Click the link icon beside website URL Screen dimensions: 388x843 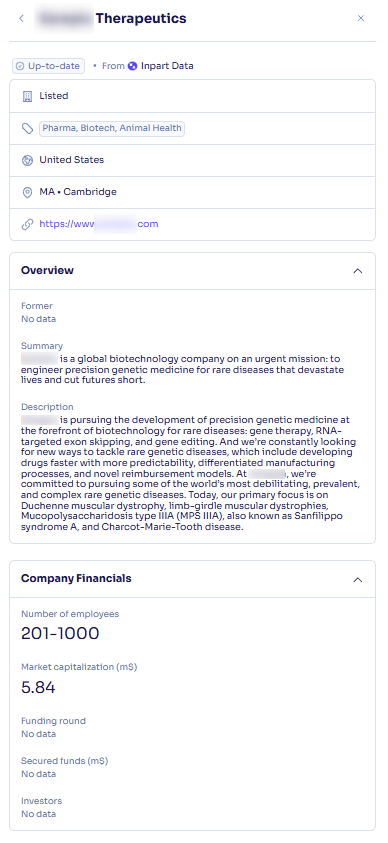point(27,224)
